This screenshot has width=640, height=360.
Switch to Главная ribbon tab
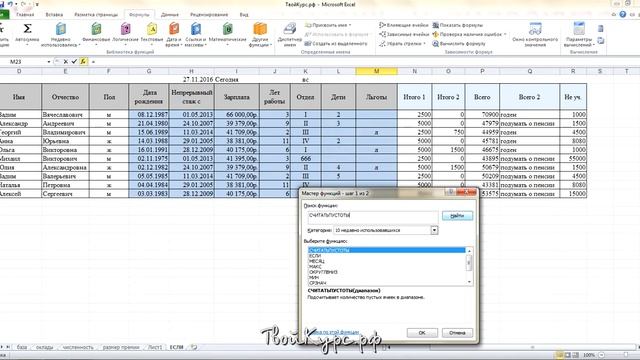point(25,15)
